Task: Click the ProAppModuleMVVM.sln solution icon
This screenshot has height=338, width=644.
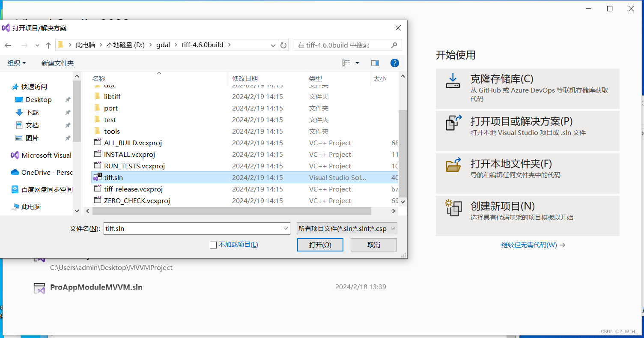Action: pos(39,288)
